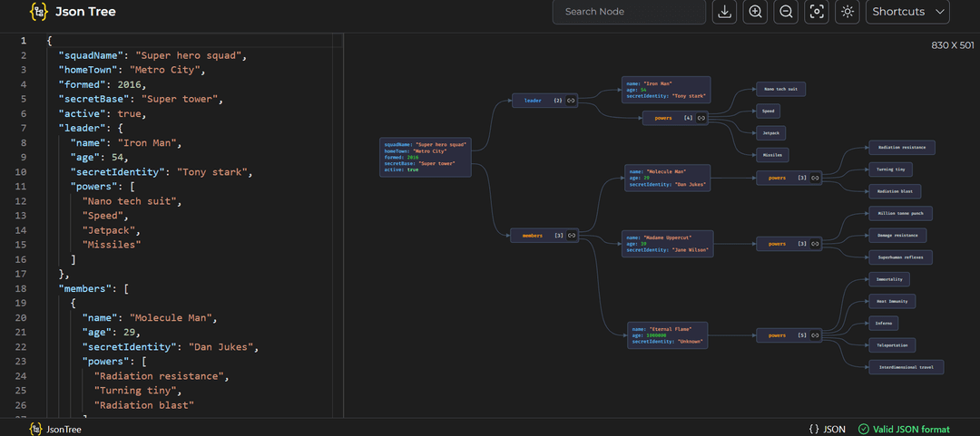Select the Molecule Man node card
Screen dimensions: 980x436
pos(668,178)
